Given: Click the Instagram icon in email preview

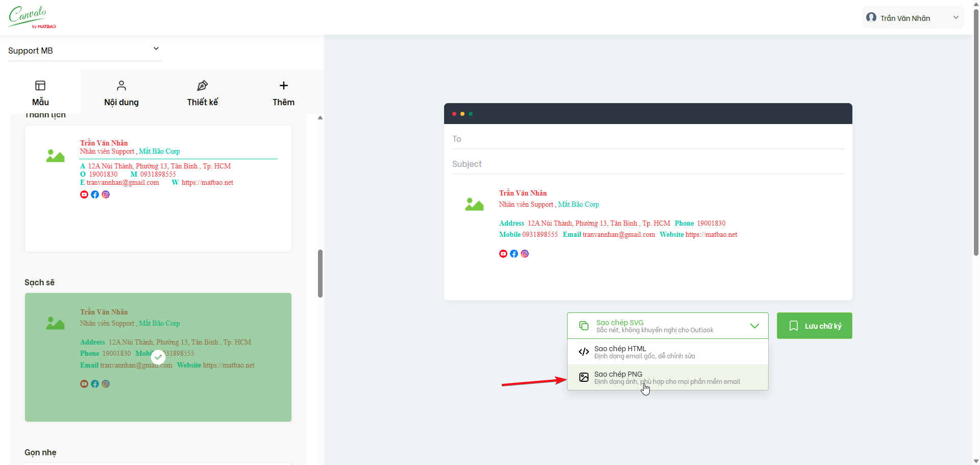Looking at the screenshot, I should (x=525, y=254).
